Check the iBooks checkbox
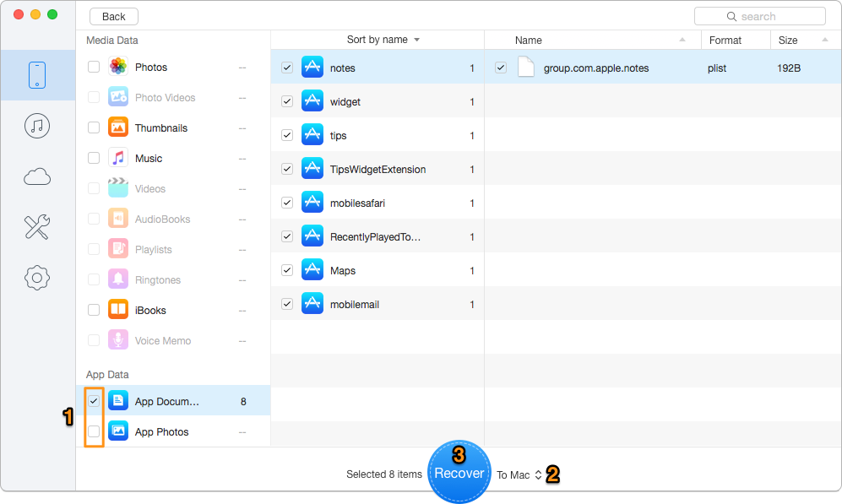This screenshot has width=842, height=504. click(94, 310)
